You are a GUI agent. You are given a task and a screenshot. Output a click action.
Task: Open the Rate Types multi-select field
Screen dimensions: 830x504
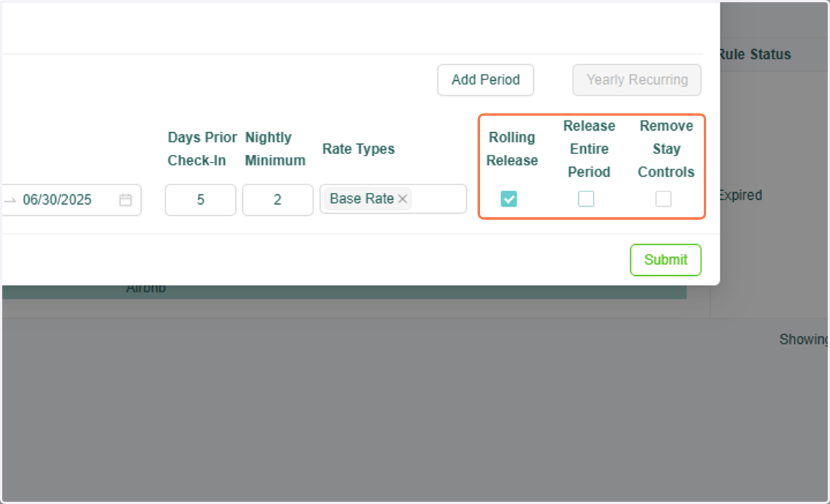393,199
